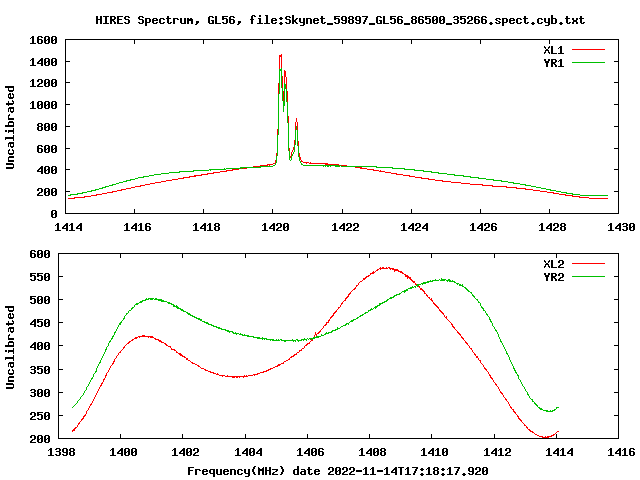The width and height of the screenshot is (640, 480).
Task: Click the 1398 x-axis tick label
Action: [x=61, y=452]
